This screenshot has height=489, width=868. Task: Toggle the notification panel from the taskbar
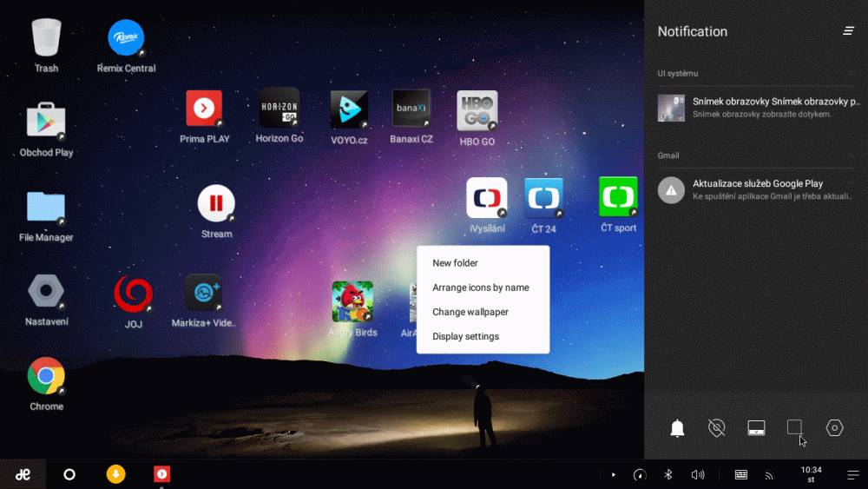(x=853, y=474)
